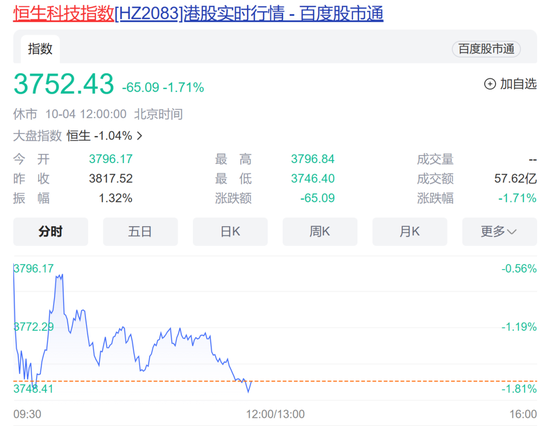Click the current price 3752.43
Image resolution: width=550 pixels, height=426 pixels.
tap(64, 84)
